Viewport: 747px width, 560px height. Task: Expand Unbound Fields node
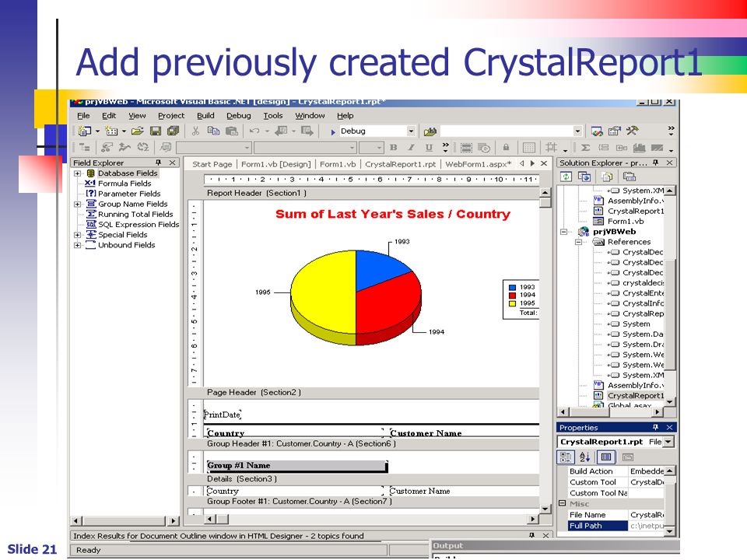tap(77, 245)
